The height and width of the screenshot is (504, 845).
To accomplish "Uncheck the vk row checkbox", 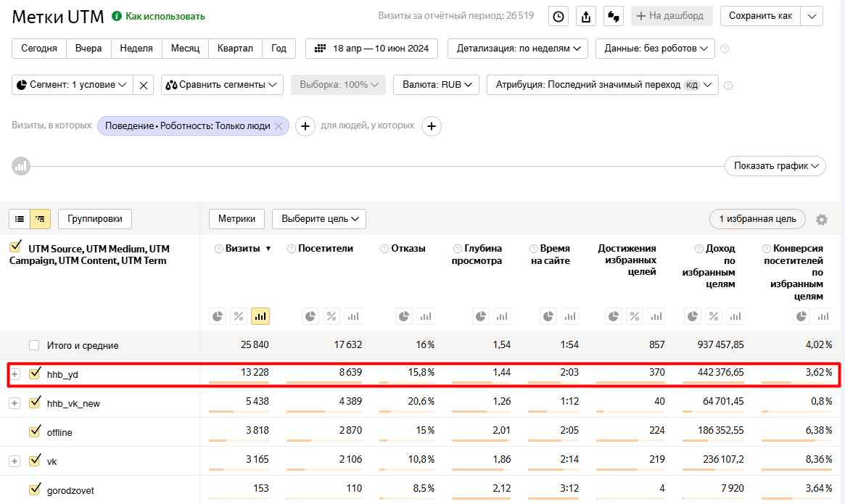I will pos(35,460).
